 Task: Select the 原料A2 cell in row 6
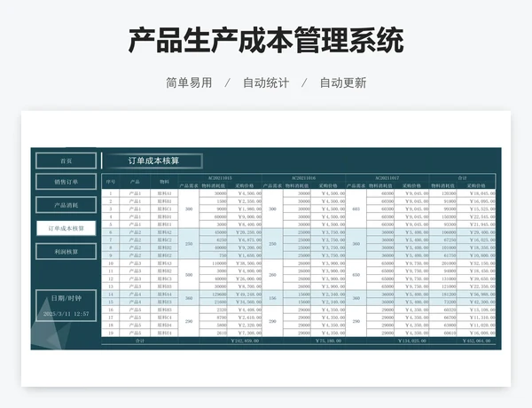164,232
